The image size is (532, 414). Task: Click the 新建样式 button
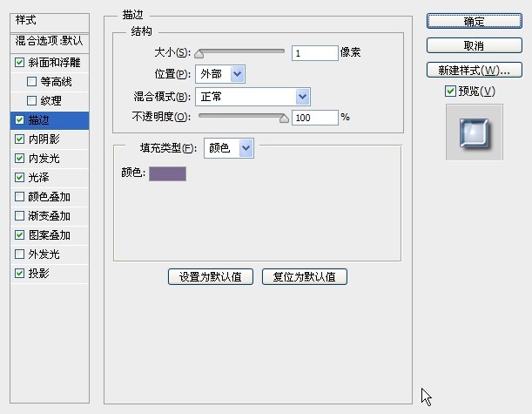474,70
